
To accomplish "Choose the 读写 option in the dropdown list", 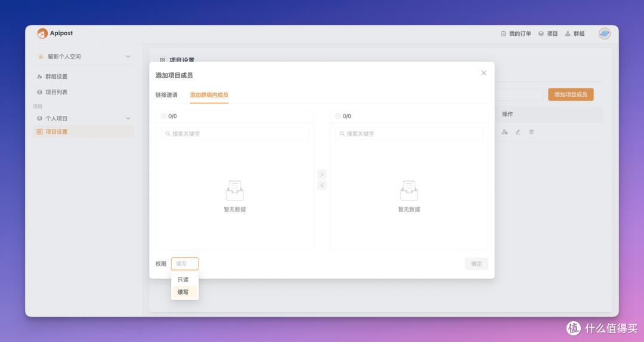I will tap(185, 292).
